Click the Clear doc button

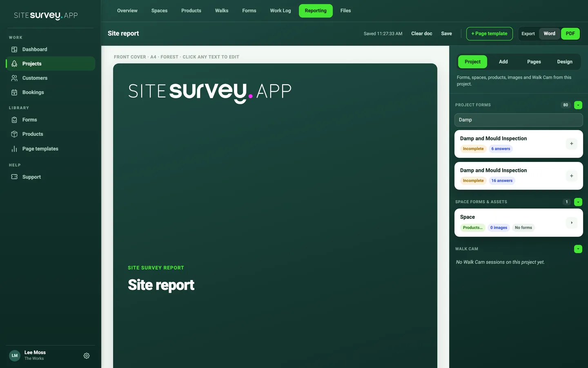(x=422, y=34)
